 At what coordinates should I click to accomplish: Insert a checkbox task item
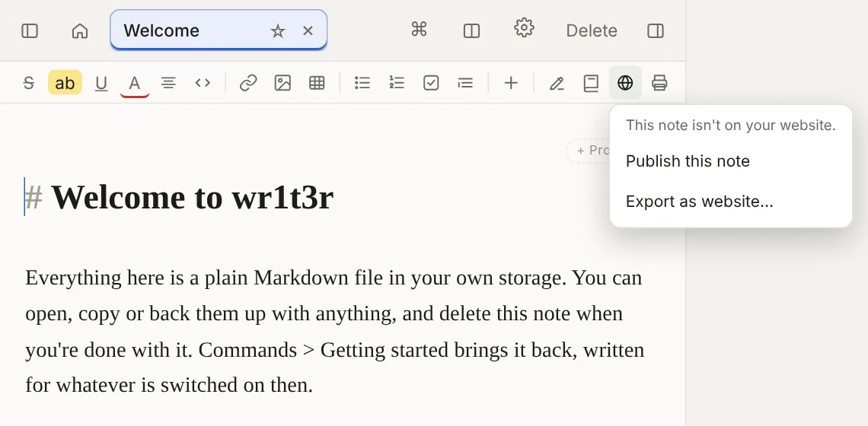[431, 83]
